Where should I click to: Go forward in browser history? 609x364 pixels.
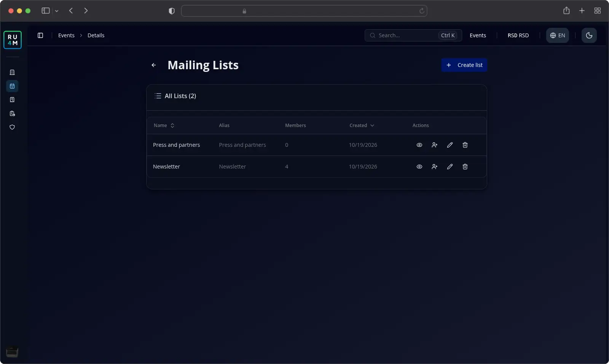[x=86, y=11]
